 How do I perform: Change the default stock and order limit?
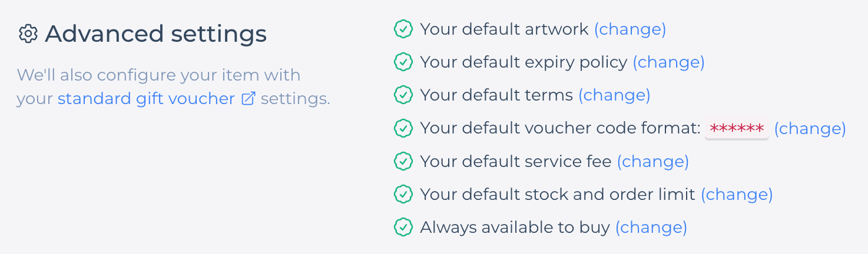point(737,194)
